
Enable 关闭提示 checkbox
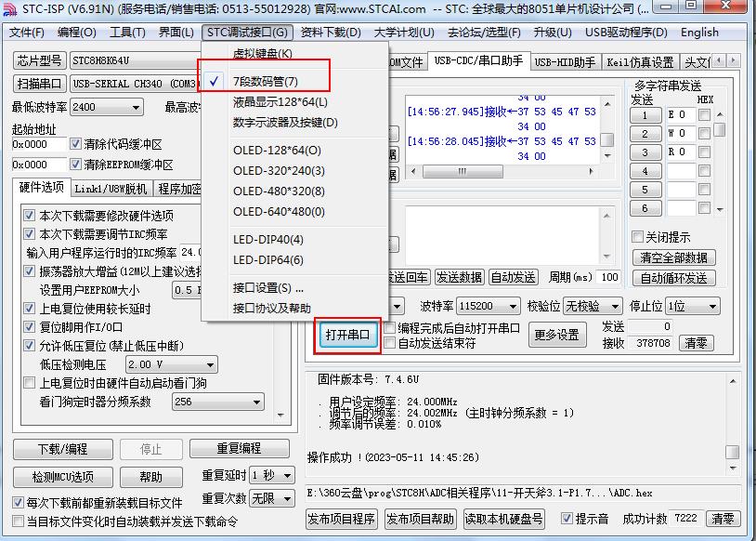coord(637,237)
